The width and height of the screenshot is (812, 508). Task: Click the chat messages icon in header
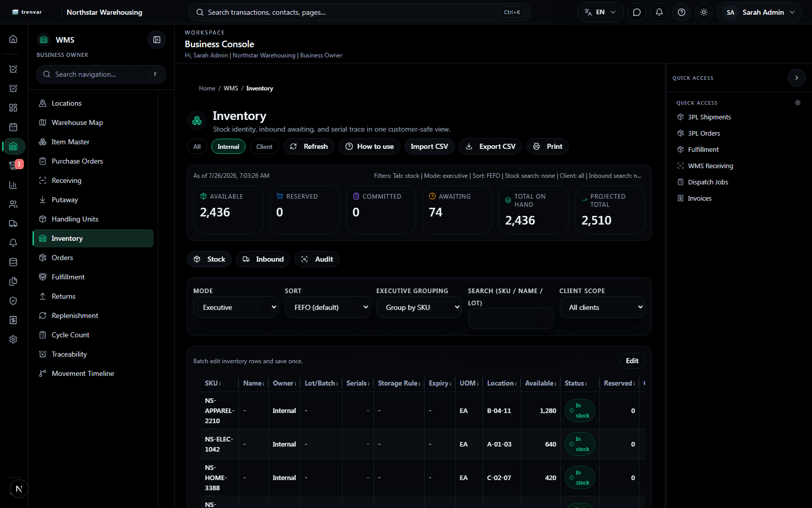coord(637,12)
